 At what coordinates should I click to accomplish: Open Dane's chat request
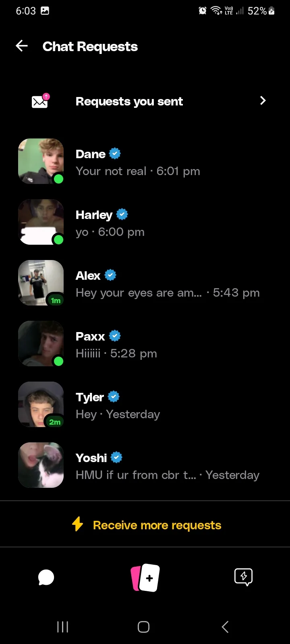tap(145, 162)
